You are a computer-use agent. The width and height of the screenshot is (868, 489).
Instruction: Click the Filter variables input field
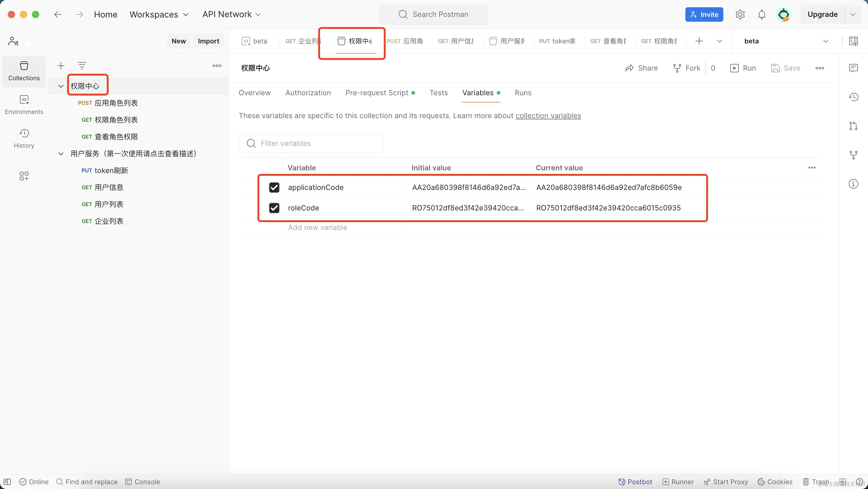311,144
